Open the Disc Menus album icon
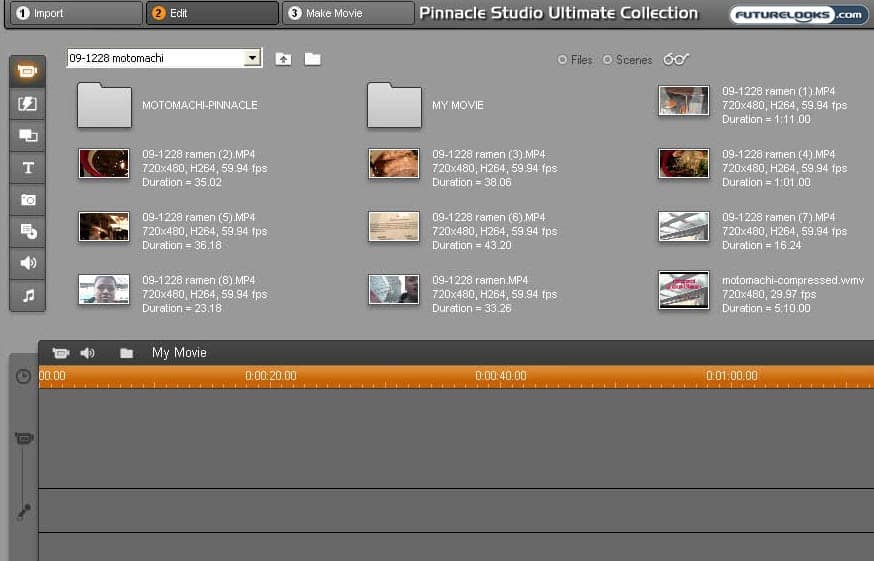874x561 pixels. tap(28, 232)
